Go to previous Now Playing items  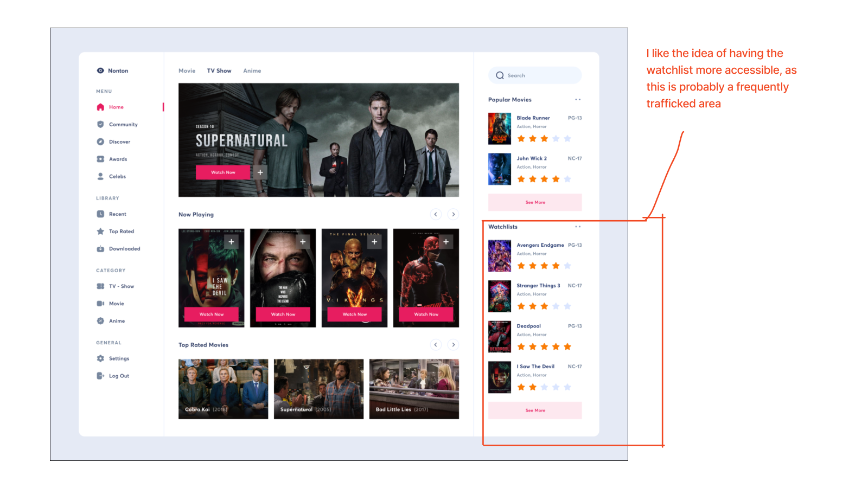pos(436,214)
